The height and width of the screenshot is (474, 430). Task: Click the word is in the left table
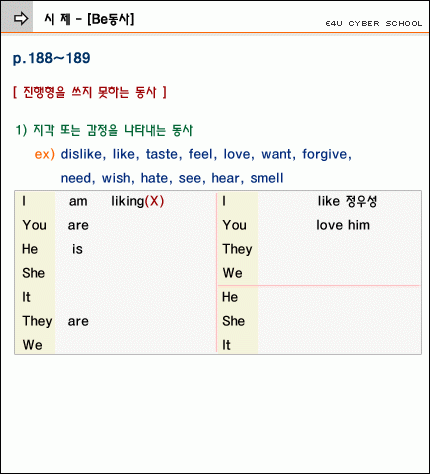77,249
